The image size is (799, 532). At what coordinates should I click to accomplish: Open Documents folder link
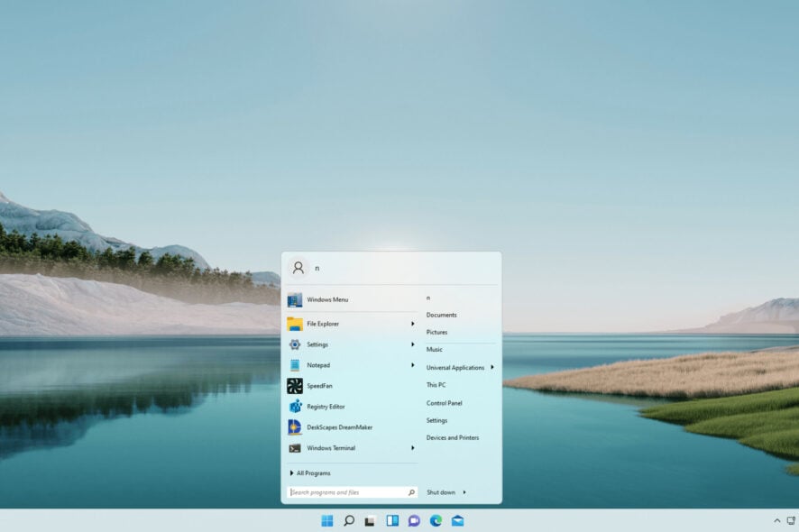(441, 315)
